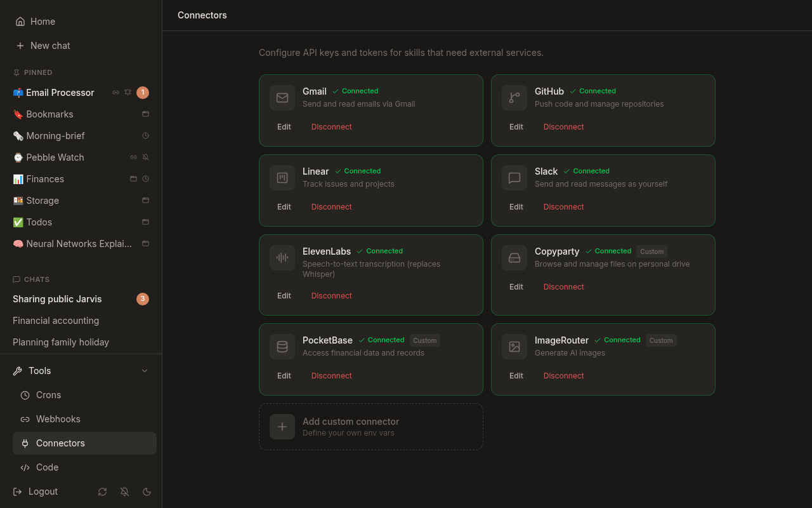
Task: Click the Copyparty drive icon
Action: pos(514,258)
